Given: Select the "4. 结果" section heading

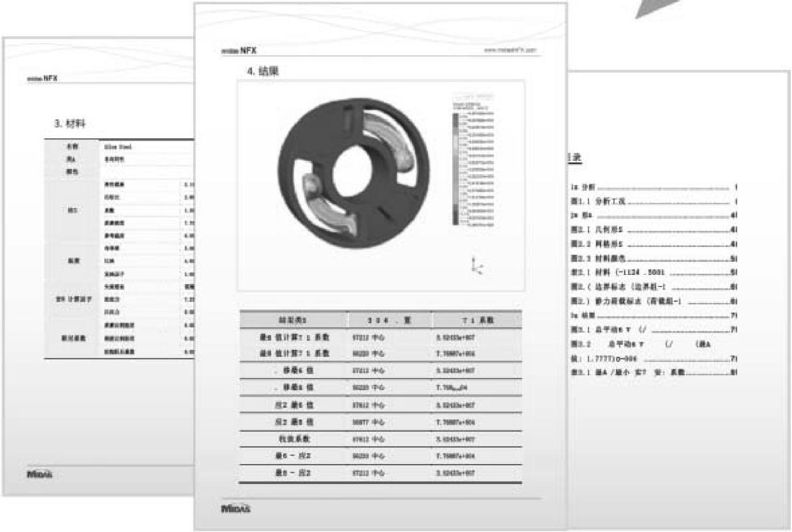Looking at the screenshot, I should tap(263, 71).
